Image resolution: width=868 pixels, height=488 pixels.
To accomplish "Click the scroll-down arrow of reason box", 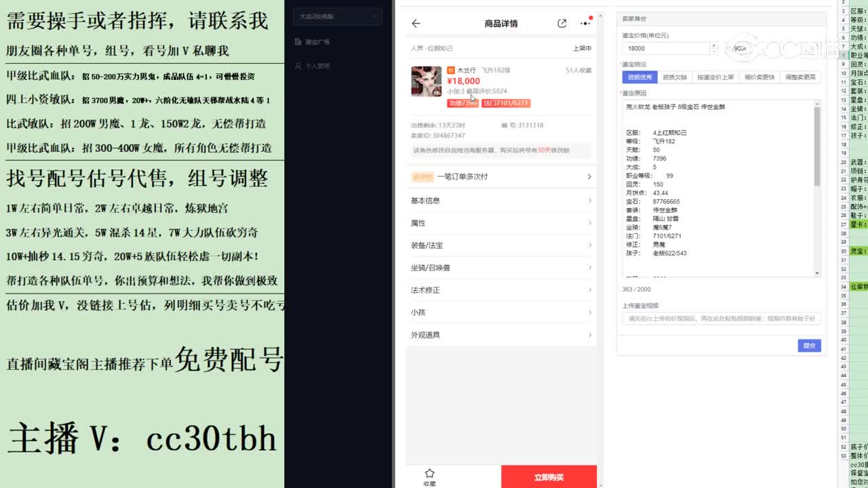I will [x=817, y=273].
